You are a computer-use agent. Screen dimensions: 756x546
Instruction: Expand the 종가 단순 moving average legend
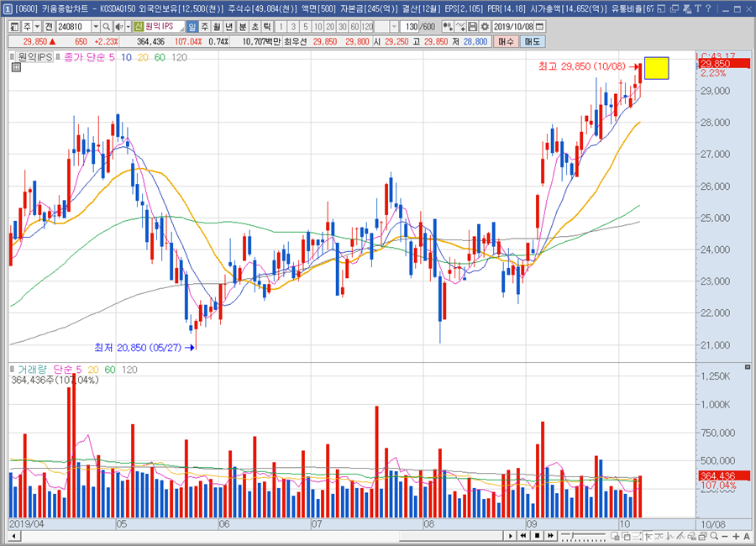pos(58,57)
